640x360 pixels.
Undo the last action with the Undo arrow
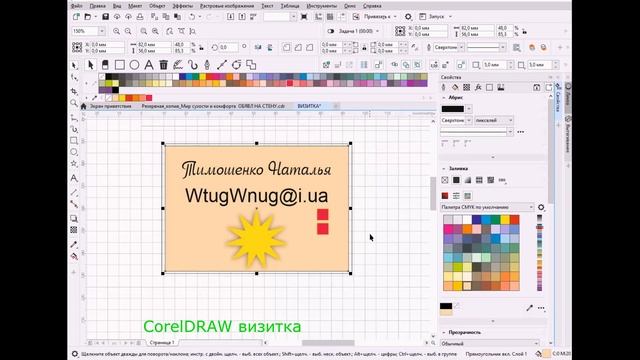[x=192, y=17]
